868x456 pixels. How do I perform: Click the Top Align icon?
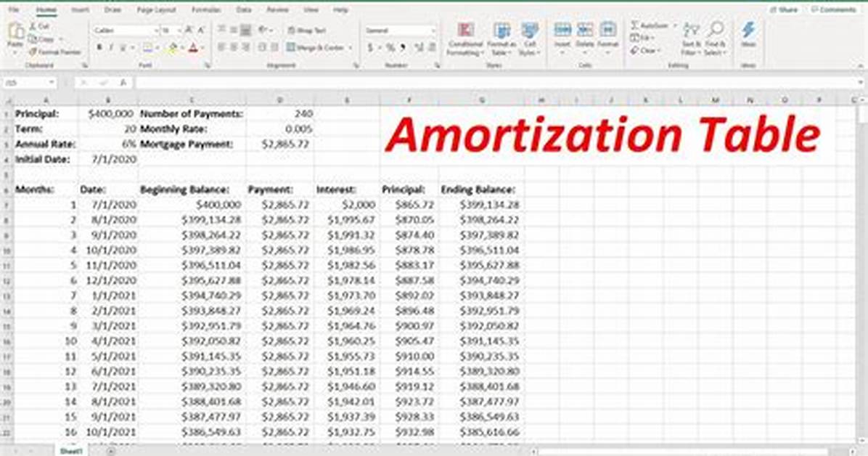(x=221, y=30)
